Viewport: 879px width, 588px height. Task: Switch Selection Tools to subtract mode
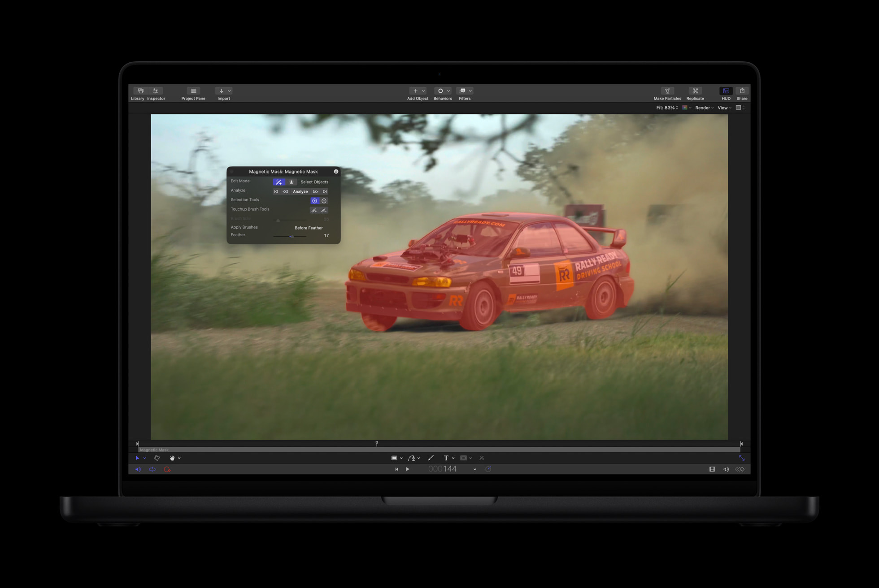[324, 201]
